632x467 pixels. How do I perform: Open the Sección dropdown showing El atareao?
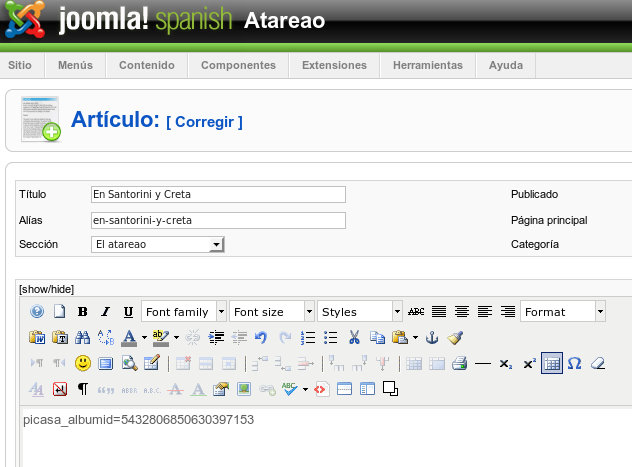[x=158, y=244]
